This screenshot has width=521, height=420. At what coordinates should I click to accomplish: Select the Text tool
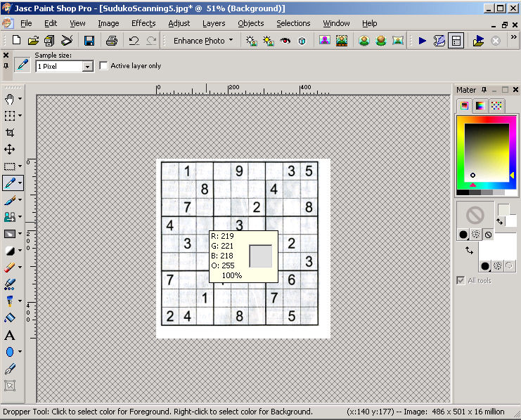[10, 335]
